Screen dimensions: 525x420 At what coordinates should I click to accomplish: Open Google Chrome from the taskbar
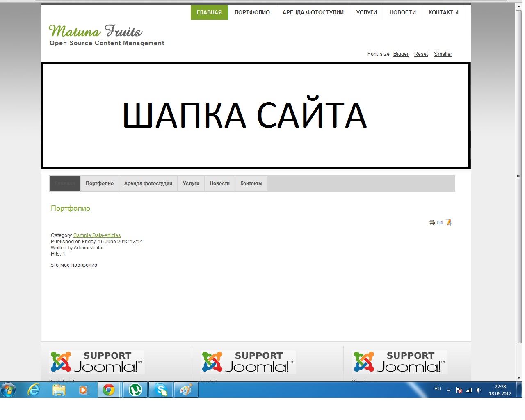click(109, 390)
